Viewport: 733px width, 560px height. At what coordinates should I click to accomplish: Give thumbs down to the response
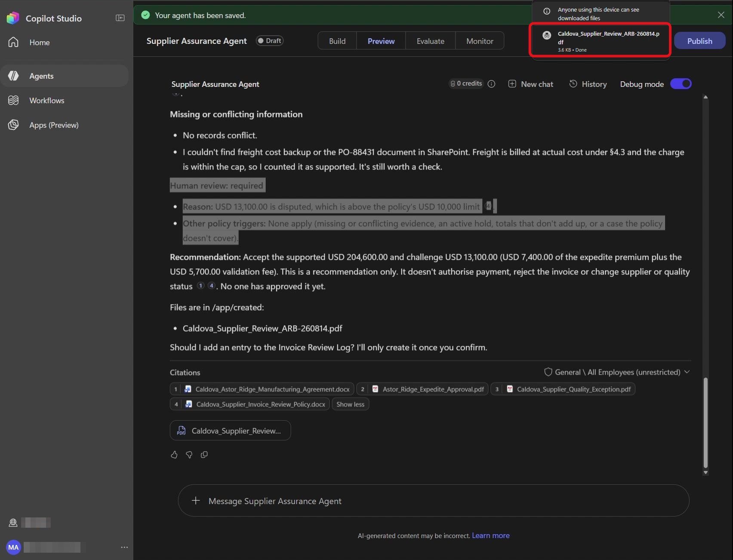point(189,455)
